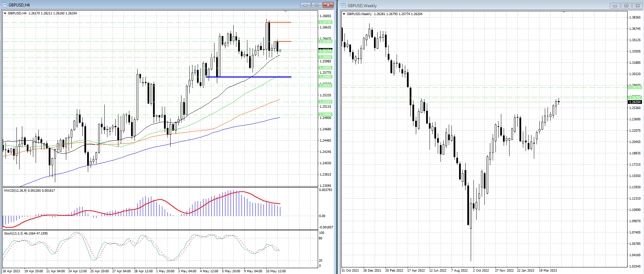644x274 pixels.
Task: Click the chart shift marker on H4 chart
Action: point(286,12)
